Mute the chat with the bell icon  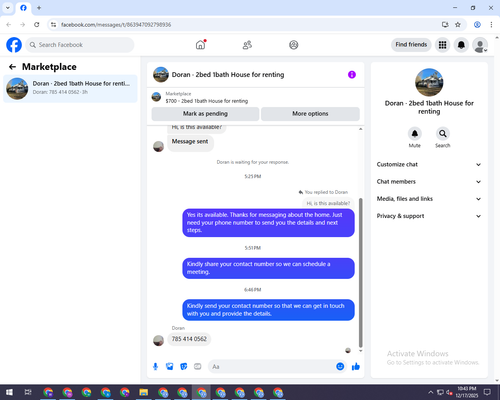[415, 134]
